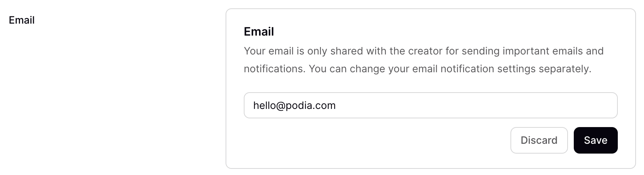Viewport: 644px width, 175px height.
Task: Click the hello@podia.com text in the field
Action: click(x=294, y=106)
